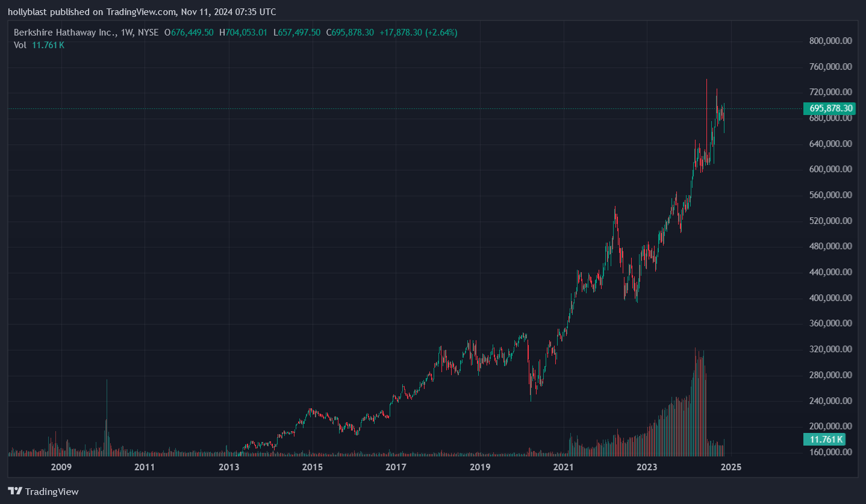
Task: Click the high value H704,053.01
Action: pos(243,33)
